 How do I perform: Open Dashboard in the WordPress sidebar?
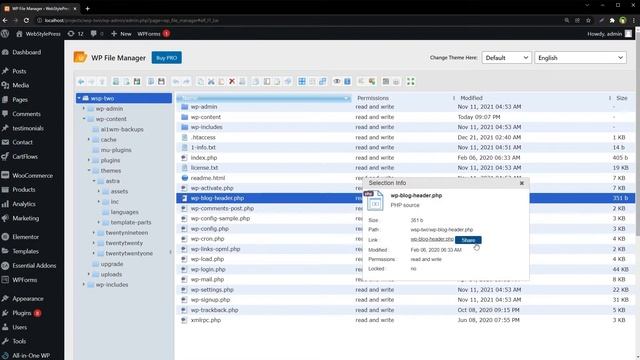[27, 52]
